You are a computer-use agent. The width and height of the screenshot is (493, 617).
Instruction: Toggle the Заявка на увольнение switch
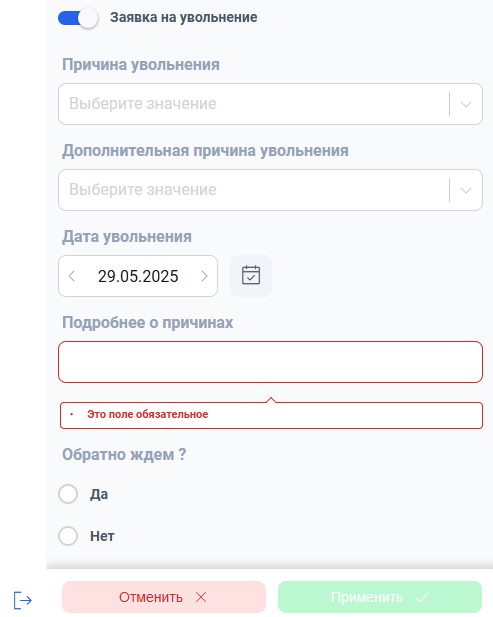click(x=78, y=18)
